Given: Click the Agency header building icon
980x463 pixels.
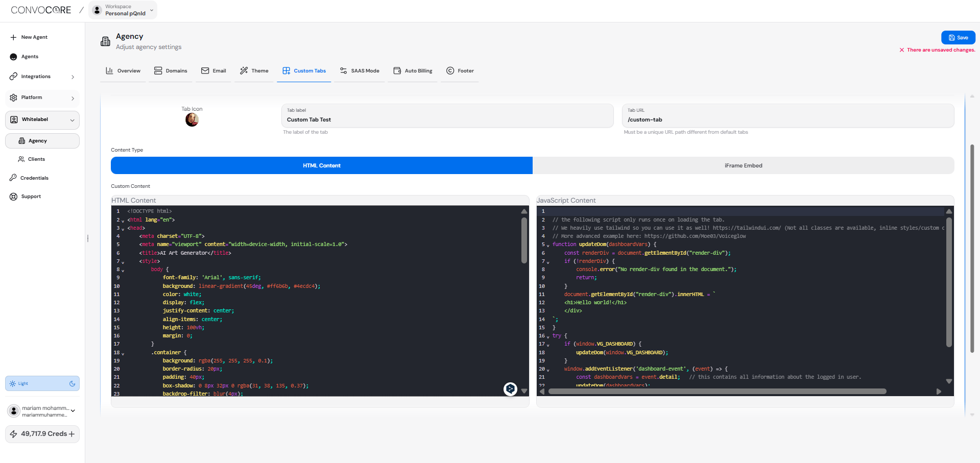Looking at the screenshot, I should click(105, 41).
